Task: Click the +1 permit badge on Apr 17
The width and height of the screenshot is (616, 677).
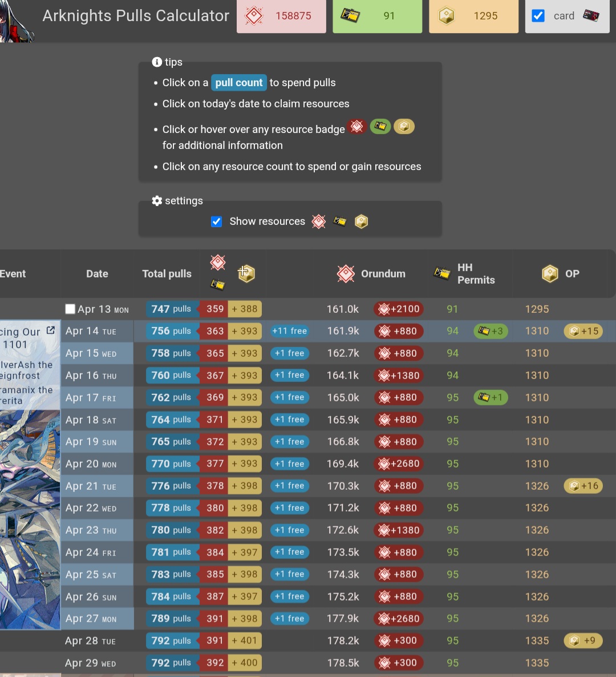Action: pos(491,397)
